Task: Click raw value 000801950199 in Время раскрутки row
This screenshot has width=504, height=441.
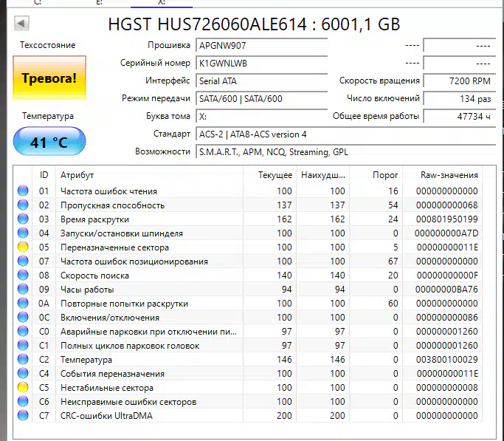Action: pos(446,219)
